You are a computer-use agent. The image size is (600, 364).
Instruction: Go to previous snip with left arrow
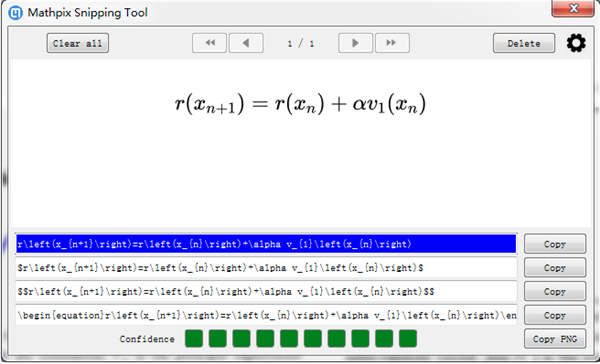pos(246,43)
